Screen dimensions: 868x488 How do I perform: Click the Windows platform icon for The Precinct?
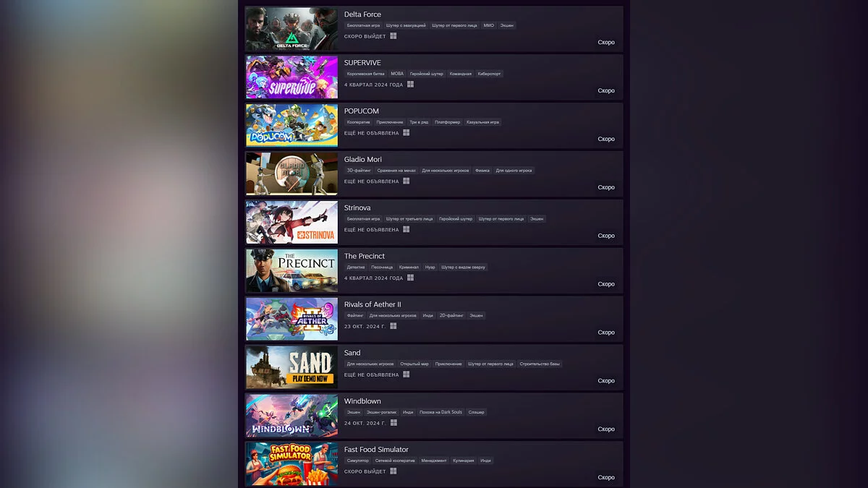(x=410, y=278)
